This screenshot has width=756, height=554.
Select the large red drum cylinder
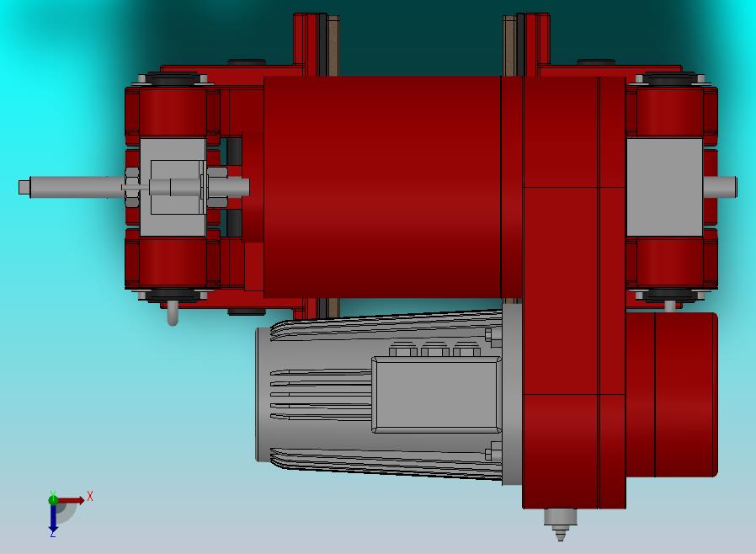[382, 187]
